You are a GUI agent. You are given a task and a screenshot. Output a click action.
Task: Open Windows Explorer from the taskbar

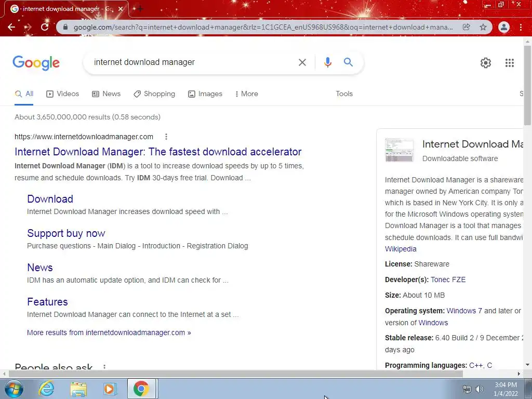[x=78, y=389]
